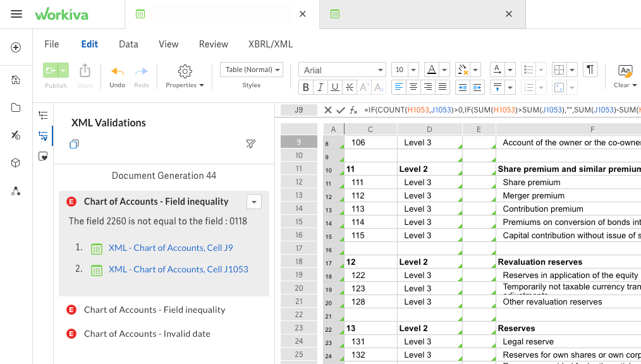
Task: Toggle superscript formatting
Action: point(364,87)
